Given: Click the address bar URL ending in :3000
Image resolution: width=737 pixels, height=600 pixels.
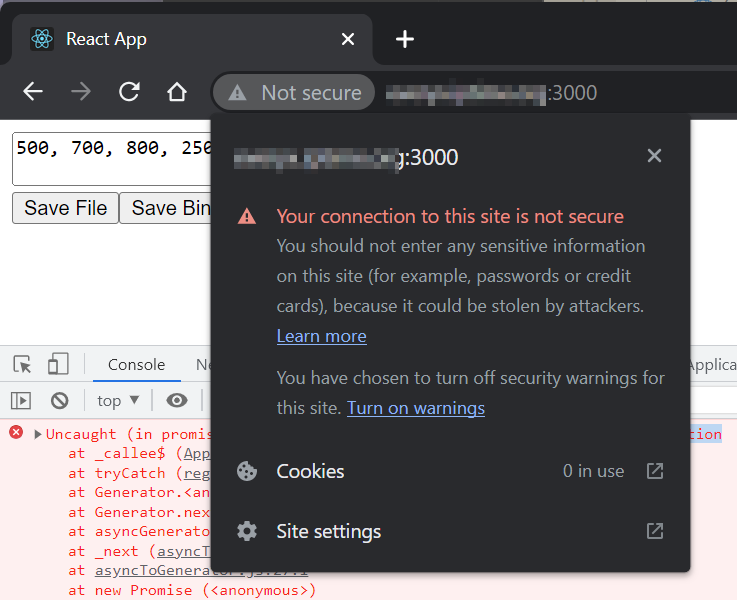Looking at the screenshot, I should 491,93.
